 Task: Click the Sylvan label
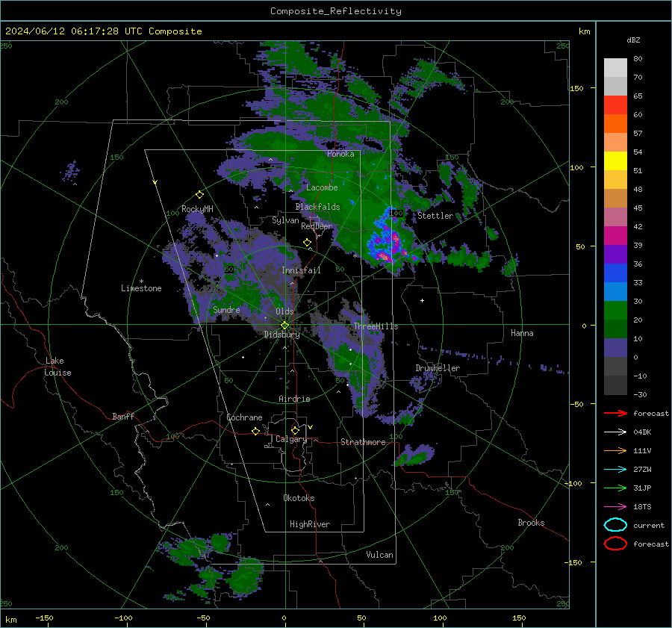(x=285, y=220)
